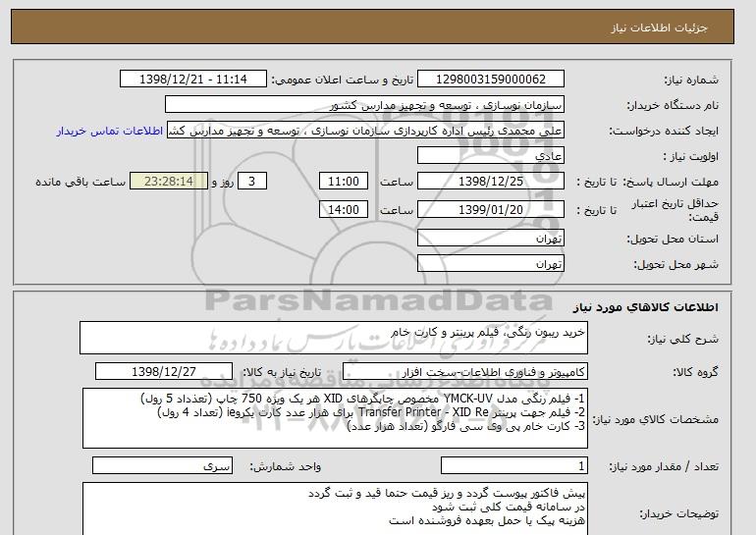The width and height of the screenshot is (756, 535).
Task: Click the buyer notes text area
Action: click(335, 508)
